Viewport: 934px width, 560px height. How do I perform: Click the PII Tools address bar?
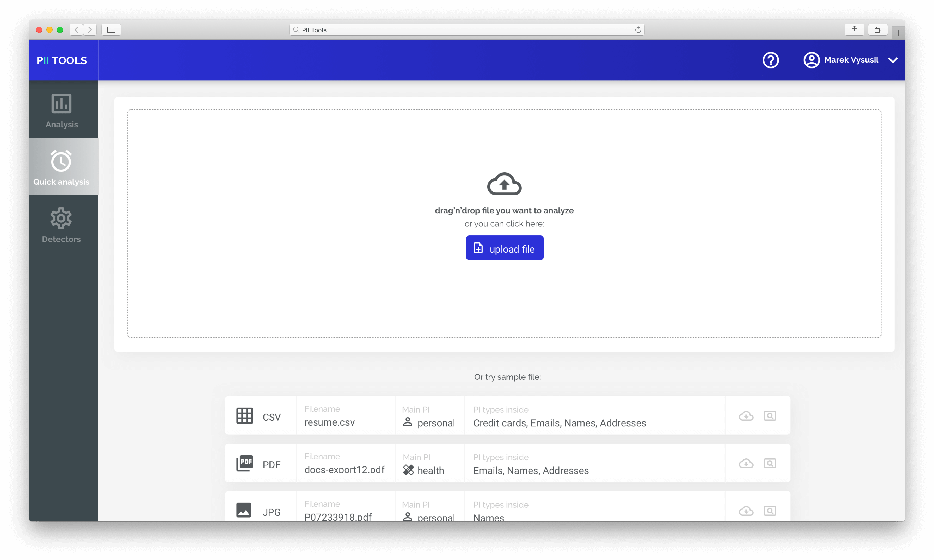467,30
